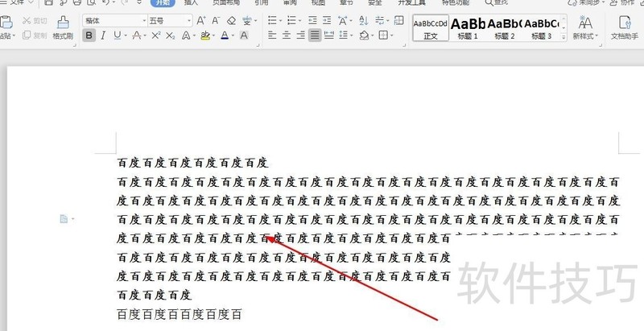Image resolution: width=644 pixels, height=331 pixels.
Task: Apply the yellow text highlight color
Action: tap(205, 35)
